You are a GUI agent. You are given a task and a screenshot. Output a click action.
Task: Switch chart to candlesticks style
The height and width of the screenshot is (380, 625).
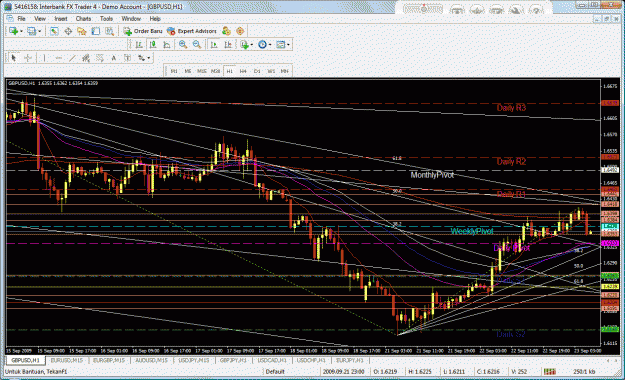click(153, 45)
